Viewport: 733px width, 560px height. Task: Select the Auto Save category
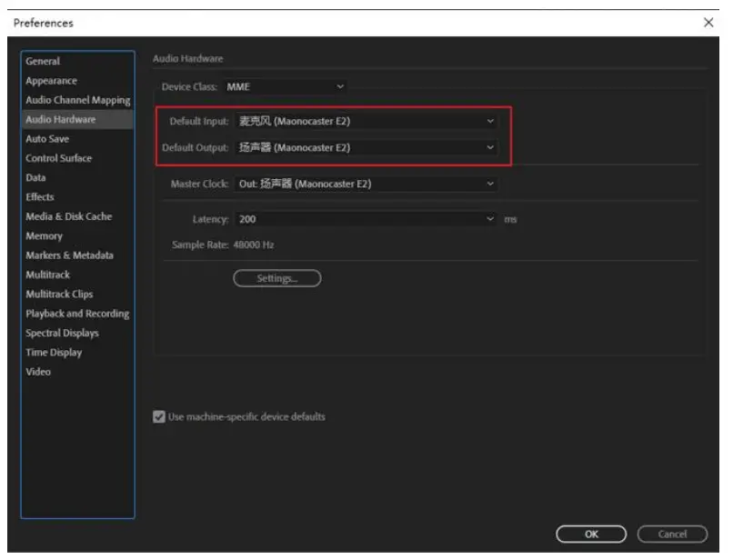[47, 139]
